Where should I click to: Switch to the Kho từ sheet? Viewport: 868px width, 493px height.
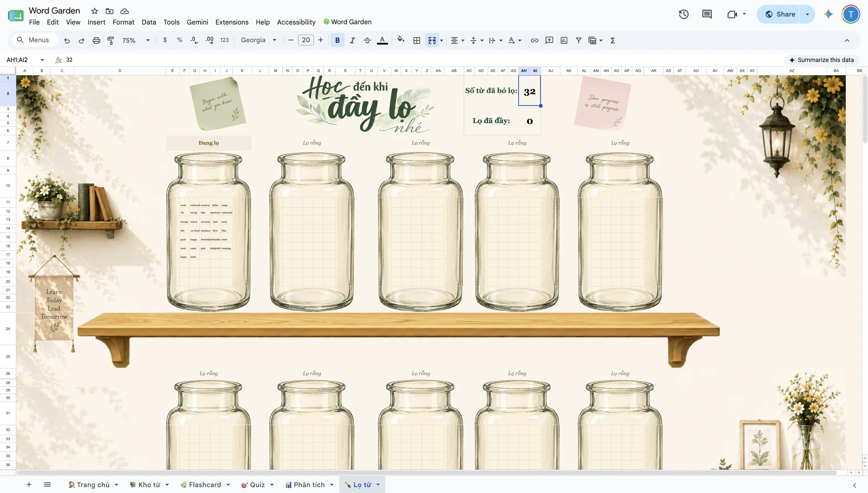pyautogui.click(x=149, y=485)
